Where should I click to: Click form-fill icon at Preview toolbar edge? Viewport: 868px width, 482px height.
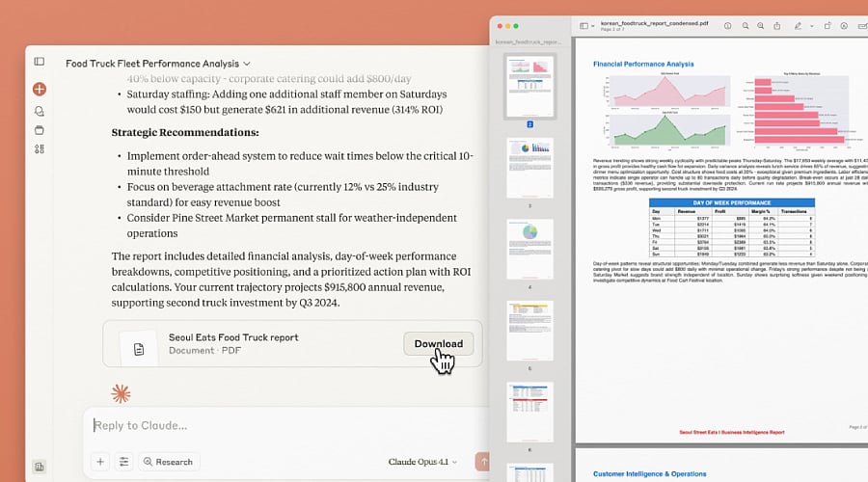[x=862, y=26]
